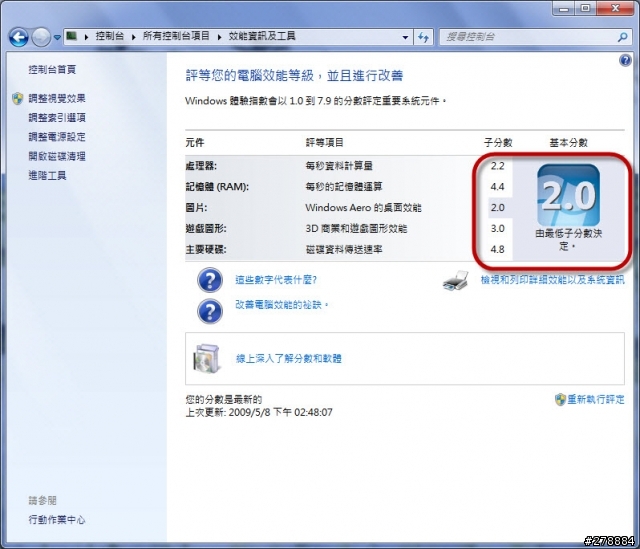Click question icon beside 改善電腦效能的祕訣

[x=210, y=311]
